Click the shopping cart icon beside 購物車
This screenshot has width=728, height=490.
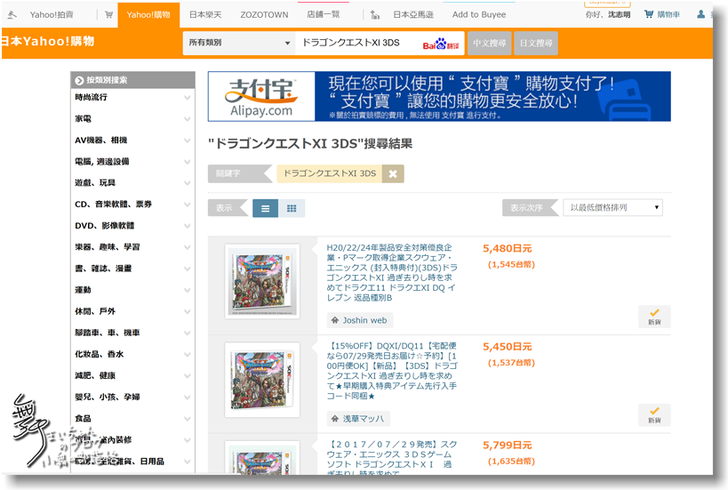675,15
